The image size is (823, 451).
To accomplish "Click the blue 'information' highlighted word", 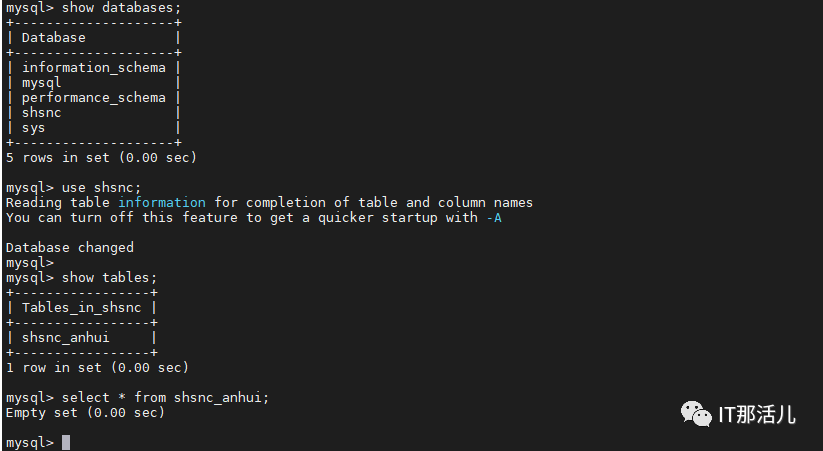I will [162, 203].
